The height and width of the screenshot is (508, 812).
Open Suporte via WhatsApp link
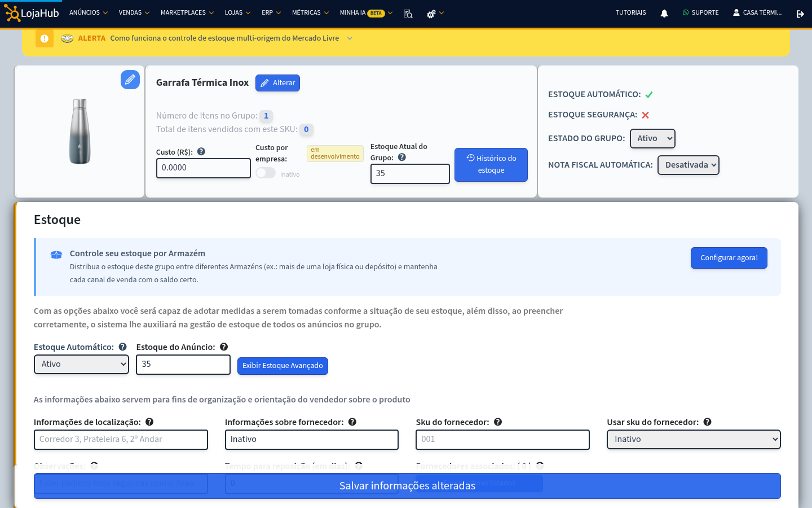[701, 12]
